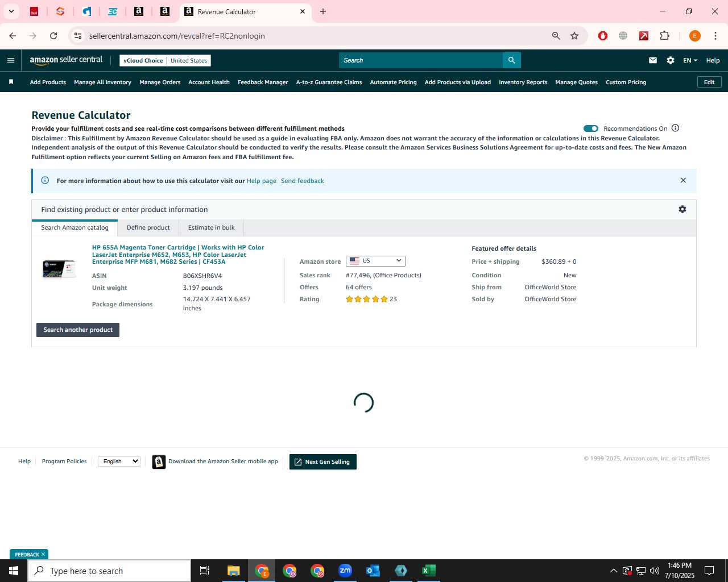The image size is (728, 582).
Task: Open the top-right Help link
Action: (713, 60)
